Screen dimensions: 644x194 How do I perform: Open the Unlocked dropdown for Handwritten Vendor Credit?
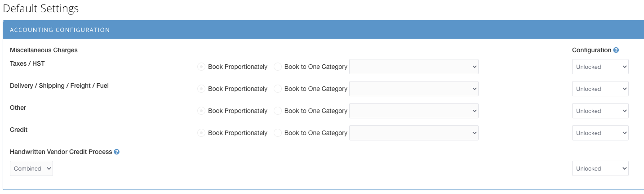[x=600, y=168]
